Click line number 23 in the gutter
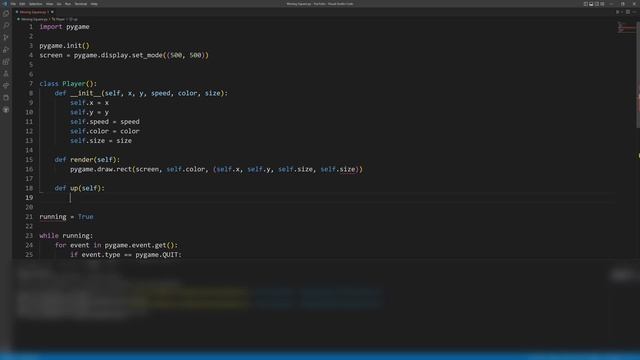640x360 pixels. click(29, 236)
